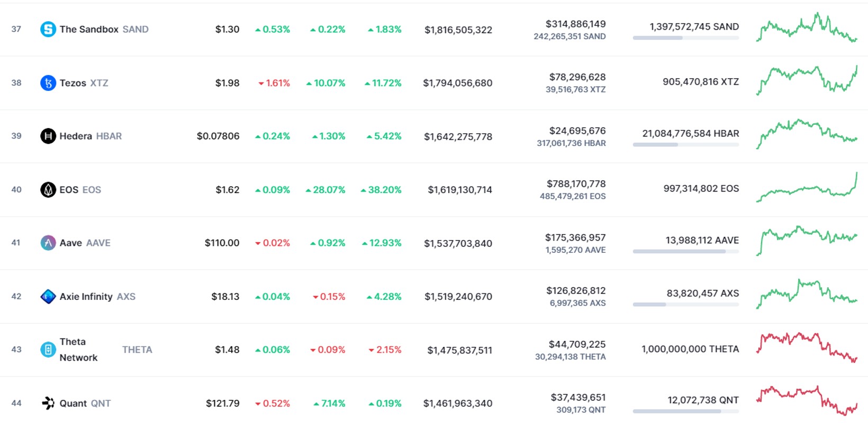Select Tezos market cap $1,794,056,680
This screenshot has width=868, height=423.
(458, 83)
